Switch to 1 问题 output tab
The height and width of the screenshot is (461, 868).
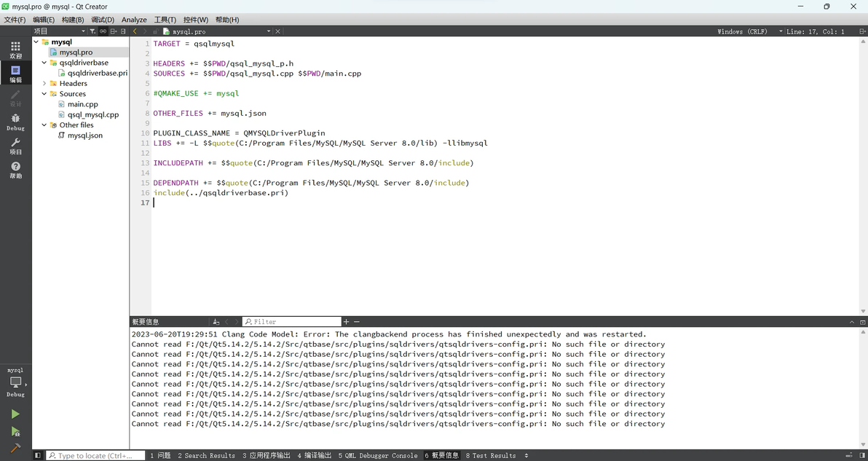160,455
